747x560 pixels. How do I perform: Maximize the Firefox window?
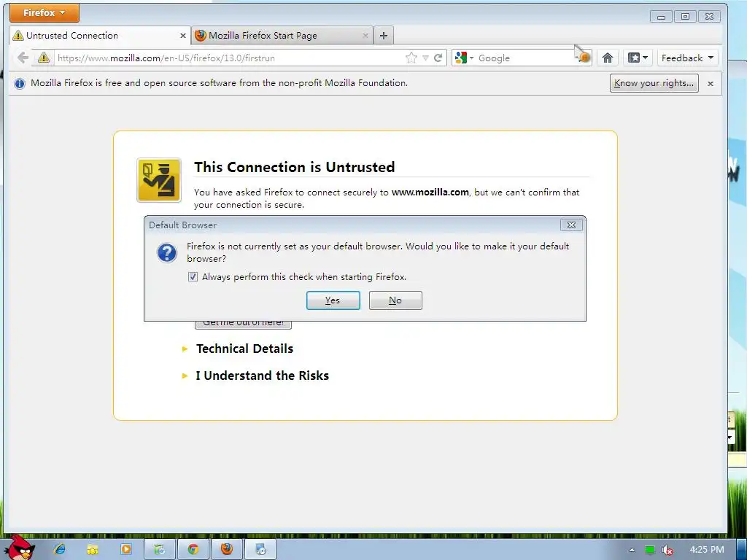[685, 17]
